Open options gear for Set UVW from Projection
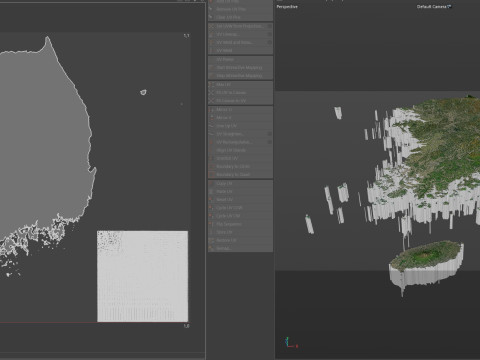 [269, 26]
